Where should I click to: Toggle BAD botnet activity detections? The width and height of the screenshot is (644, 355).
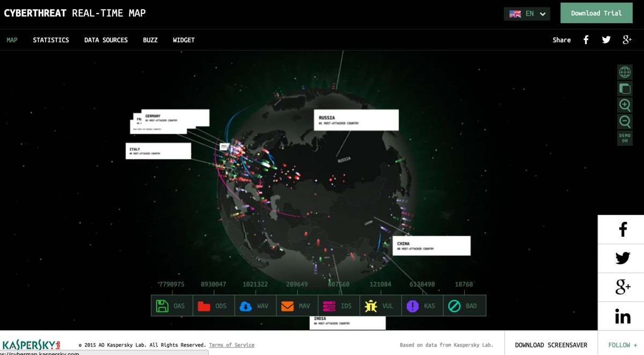[465, 306]
